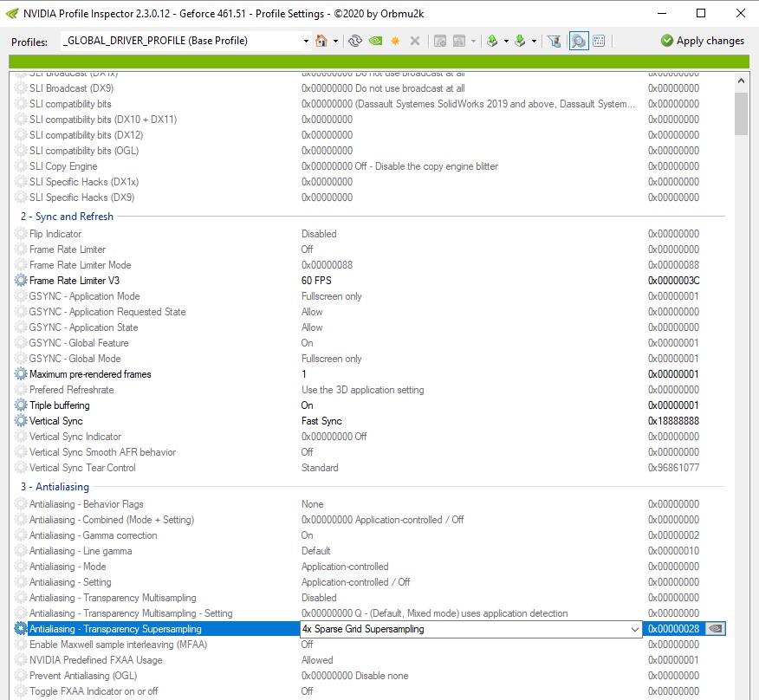The height and width of the screenshot is (700, 759).
Task: Click the 60 FPS value
Action: click(316, 281)
